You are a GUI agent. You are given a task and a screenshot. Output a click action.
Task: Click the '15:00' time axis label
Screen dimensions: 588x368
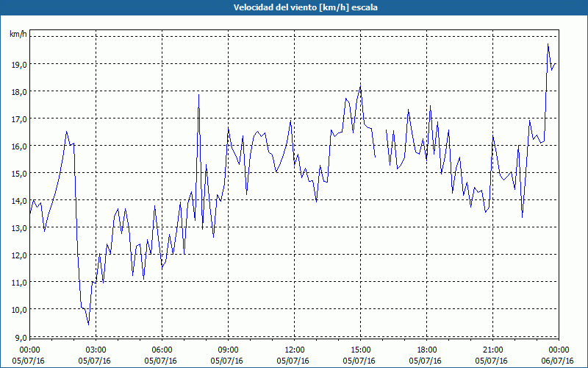(x=360, y=350)
